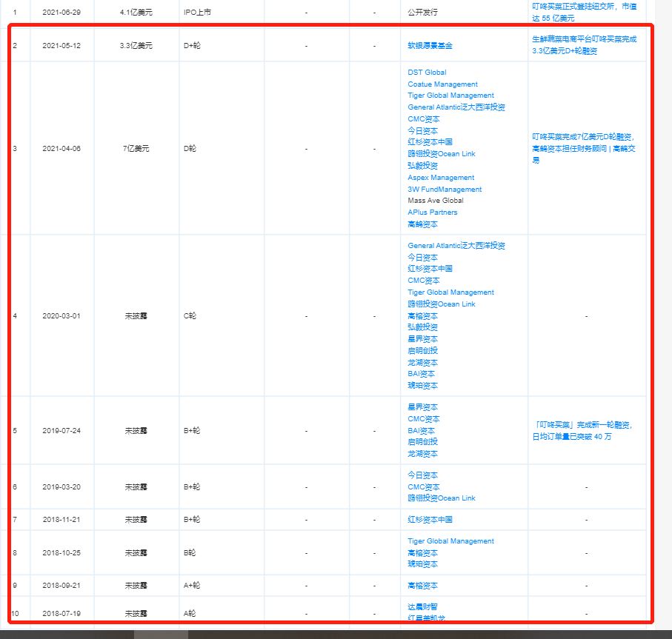Select the 3.3亿美元 amount cell
This screenshot has width=672, height=639.
point(136,46)
